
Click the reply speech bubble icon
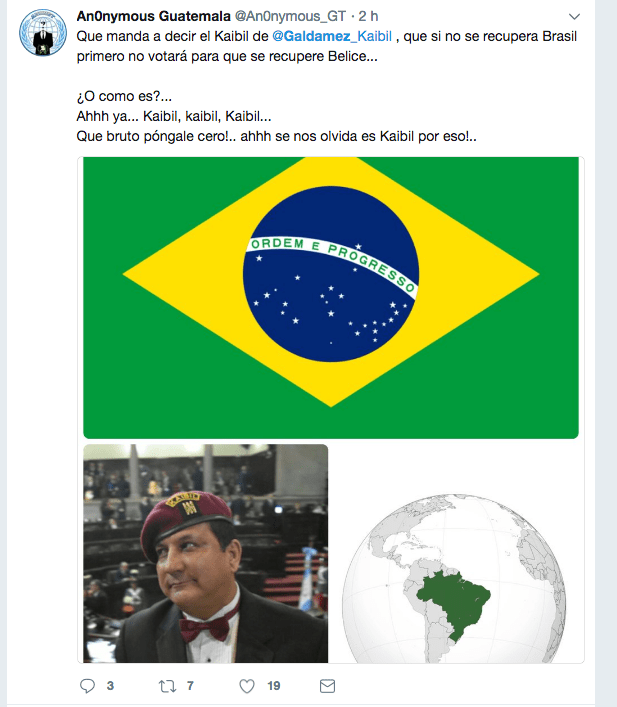point(87,686)
